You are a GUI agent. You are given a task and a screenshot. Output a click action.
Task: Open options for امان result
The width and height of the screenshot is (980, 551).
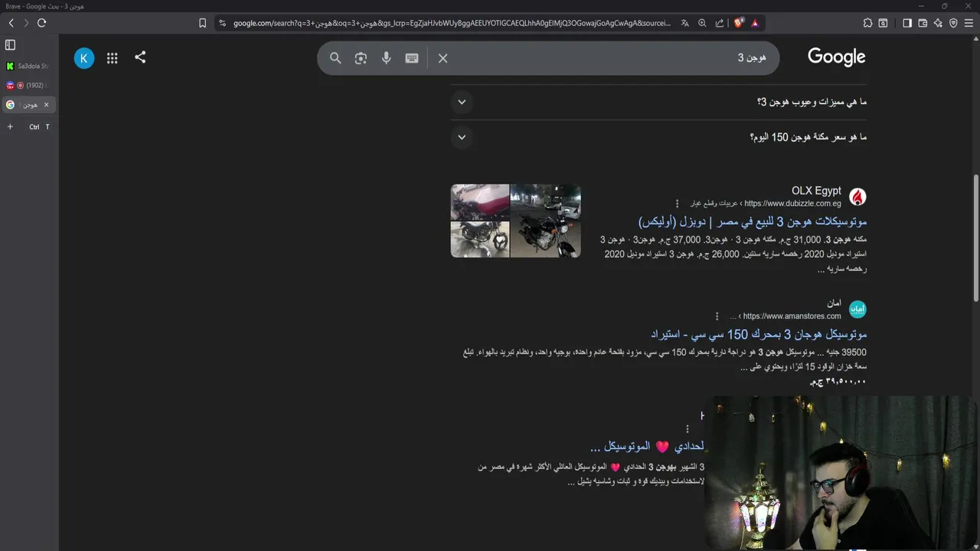[x=717, y=316]
